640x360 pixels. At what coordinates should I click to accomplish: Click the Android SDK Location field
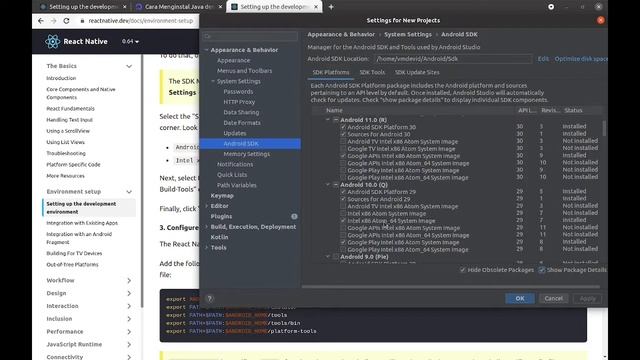coord(453,59)
